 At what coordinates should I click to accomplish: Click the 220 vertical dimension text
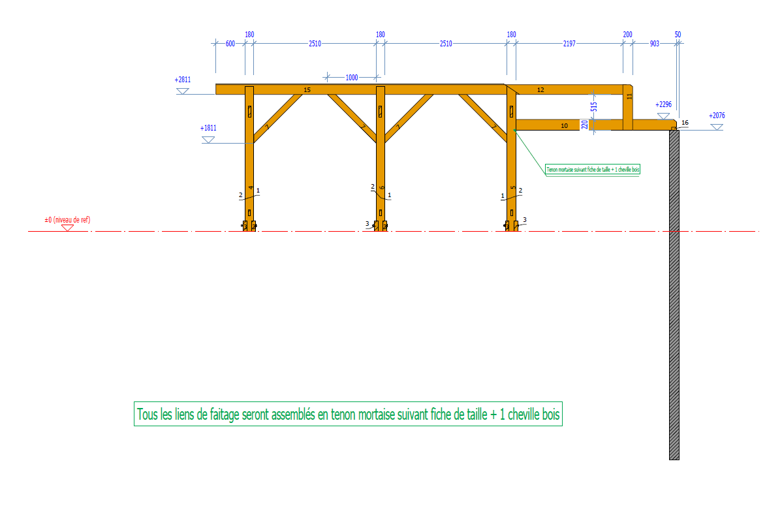pos(585,124)
